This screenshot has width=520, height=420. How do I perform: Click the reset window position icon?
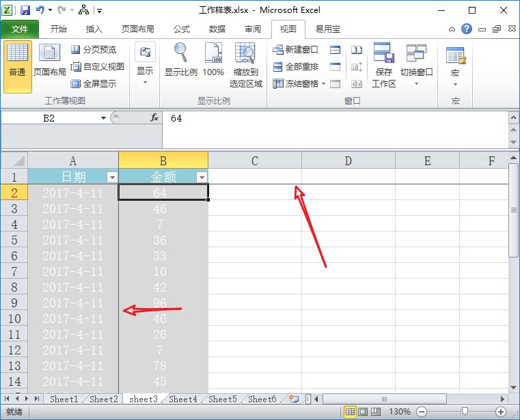(357, 84)
